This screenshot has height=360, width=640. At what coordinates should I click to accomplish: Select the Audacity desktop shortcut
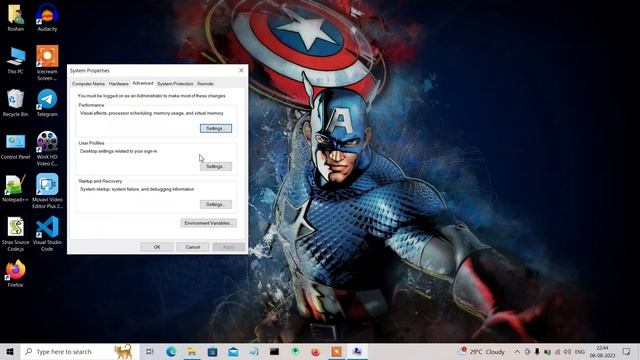47,18
